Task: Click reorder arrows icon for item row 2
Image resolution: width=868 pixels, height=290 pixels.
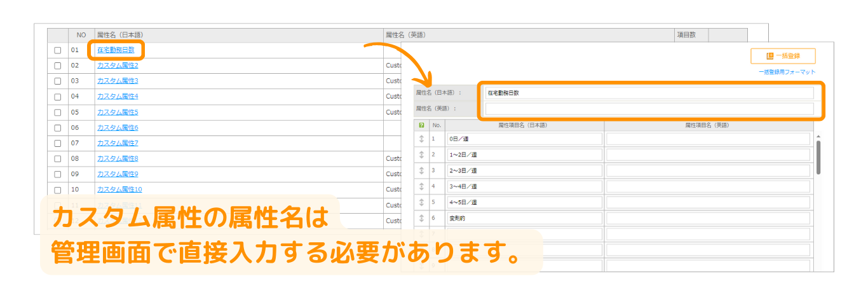Action: point(421,155)
